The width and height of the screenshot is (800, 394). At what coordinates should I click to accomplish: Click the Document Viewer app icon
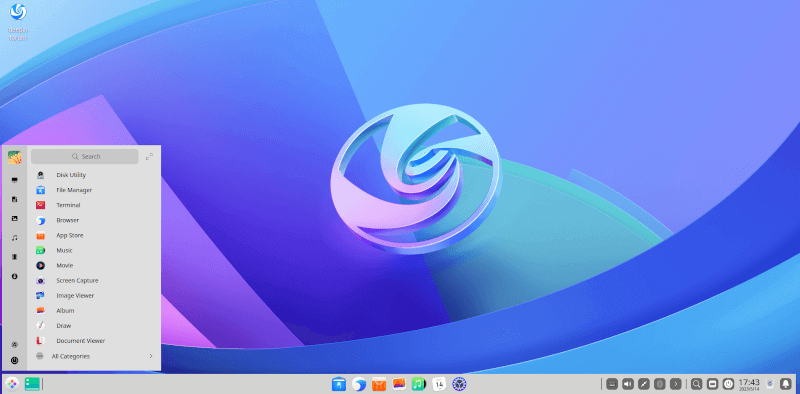(x=40, y=340)
